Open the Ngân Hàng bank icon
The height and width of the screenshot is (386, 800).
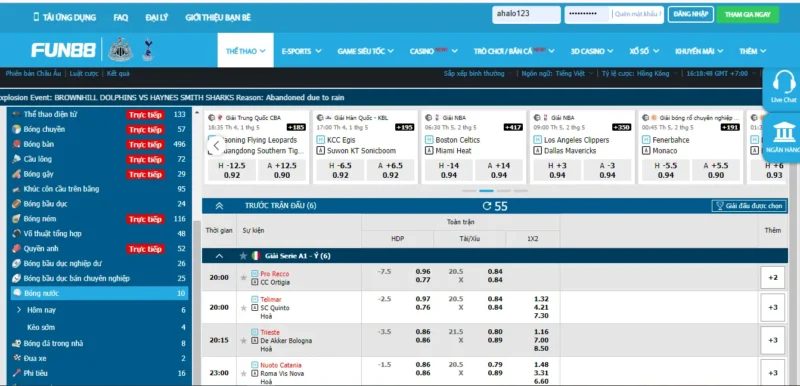tap(784, 133)
